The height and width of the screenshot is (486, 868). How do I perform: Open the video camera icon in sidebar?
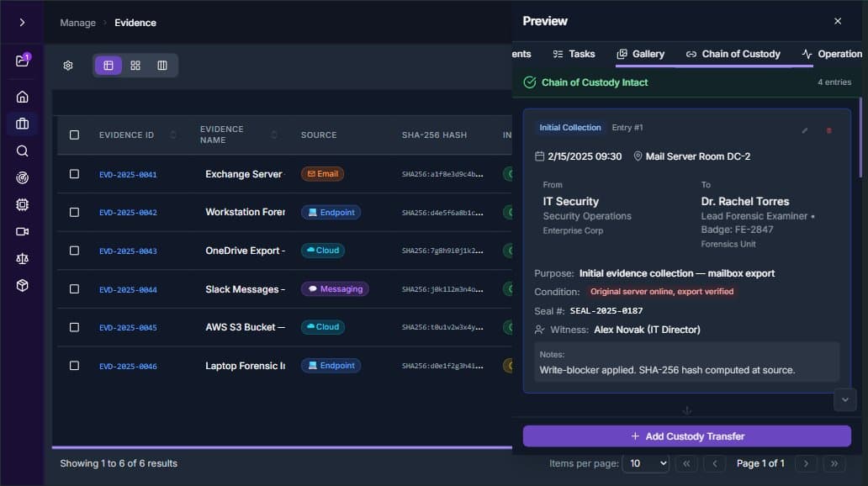(x=22, y=231)
